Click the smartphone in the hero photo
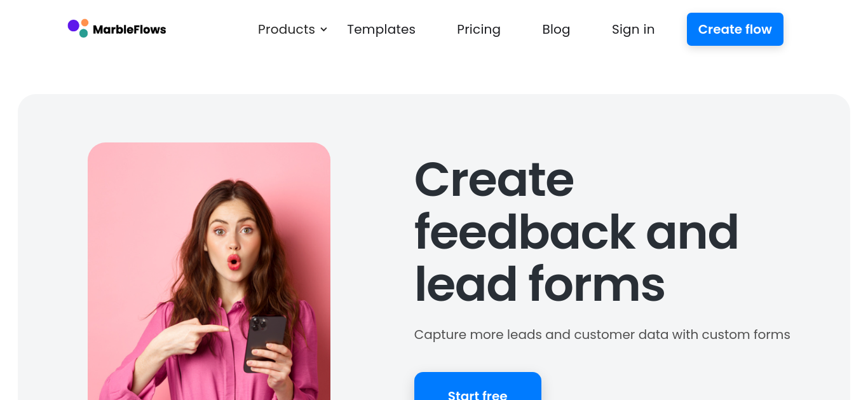 [x=264, y=342]
